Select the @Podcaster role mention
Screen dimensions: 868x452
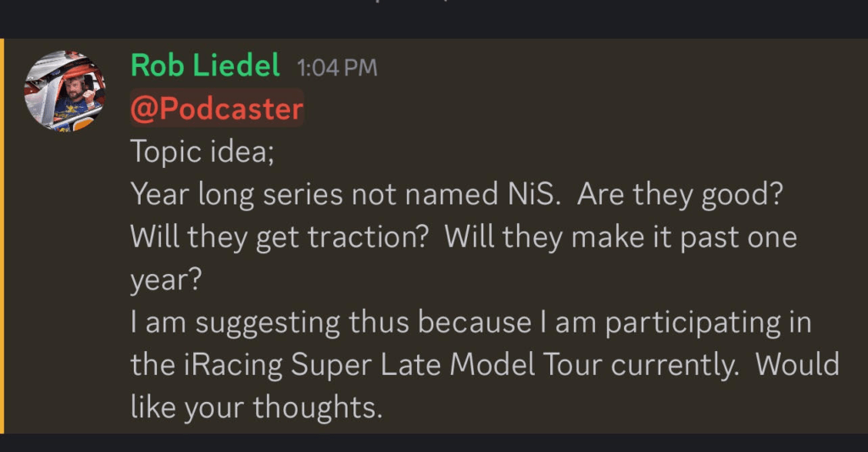pos(217,108)
